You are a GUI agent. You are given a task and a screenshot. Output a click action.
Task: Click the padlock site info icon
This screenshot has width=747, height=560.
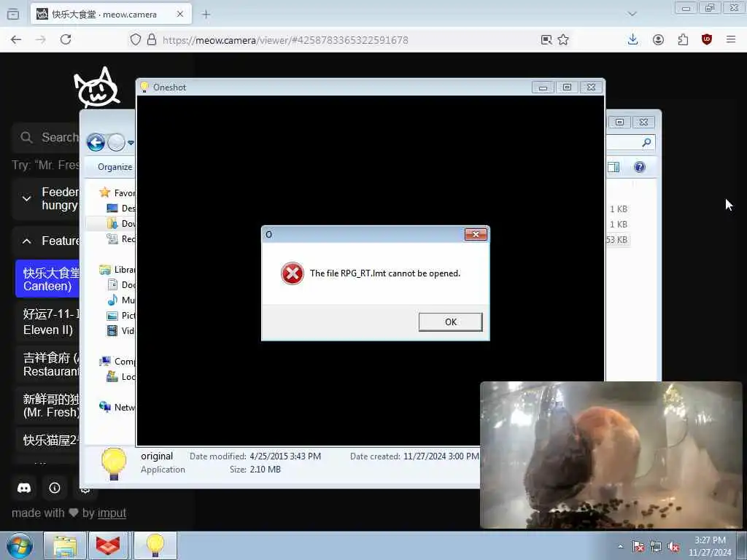tap(152, 39)
